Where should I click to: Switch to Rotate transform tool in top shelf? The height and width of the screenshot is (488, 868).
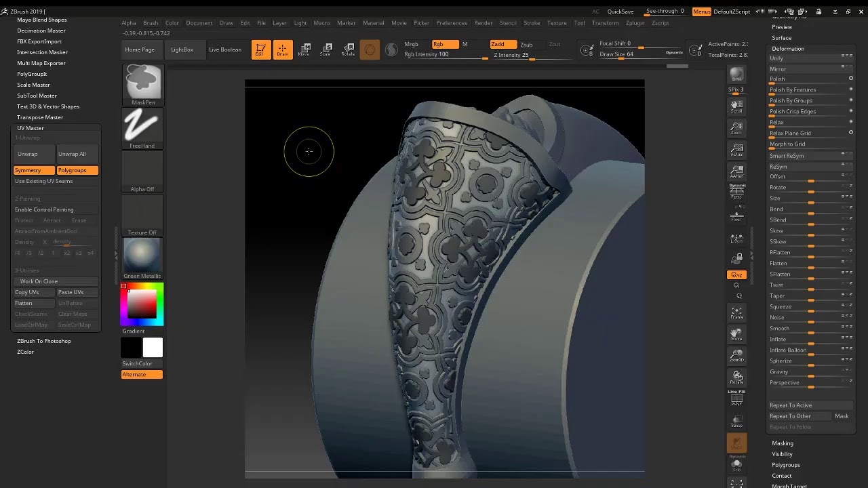348,49
